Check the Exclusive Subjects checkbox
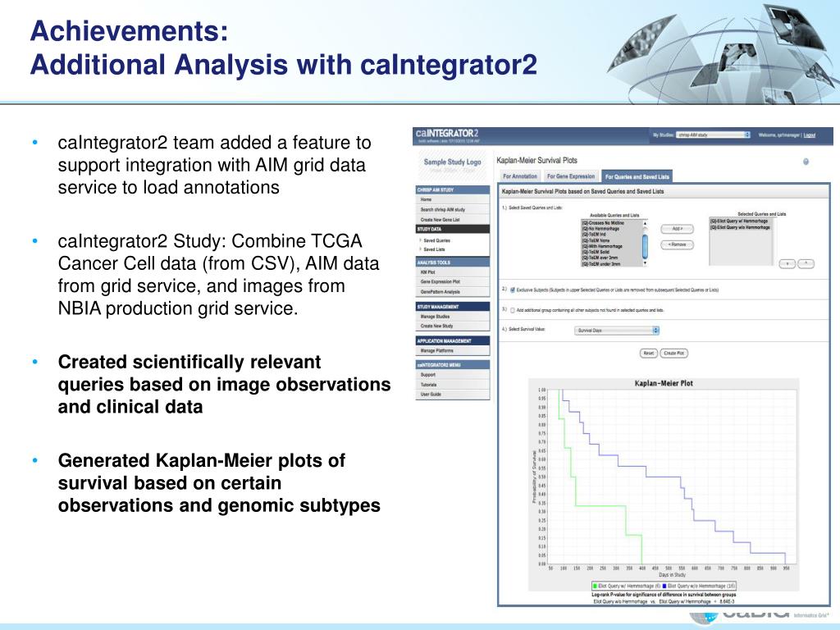 513,290
